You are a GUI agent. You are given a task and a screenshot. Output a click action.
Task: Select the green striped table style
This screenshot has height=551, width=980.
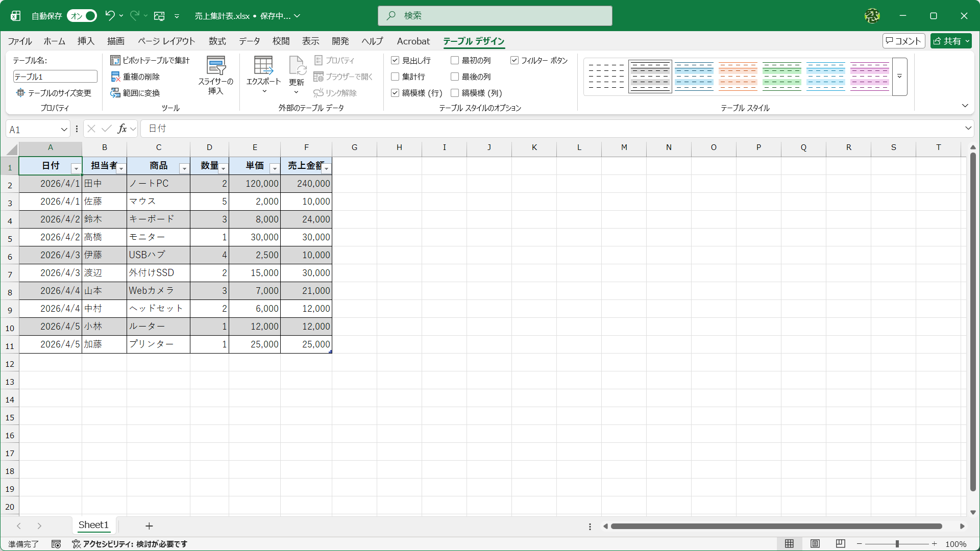pyautogui.click(x=781, y=77)
